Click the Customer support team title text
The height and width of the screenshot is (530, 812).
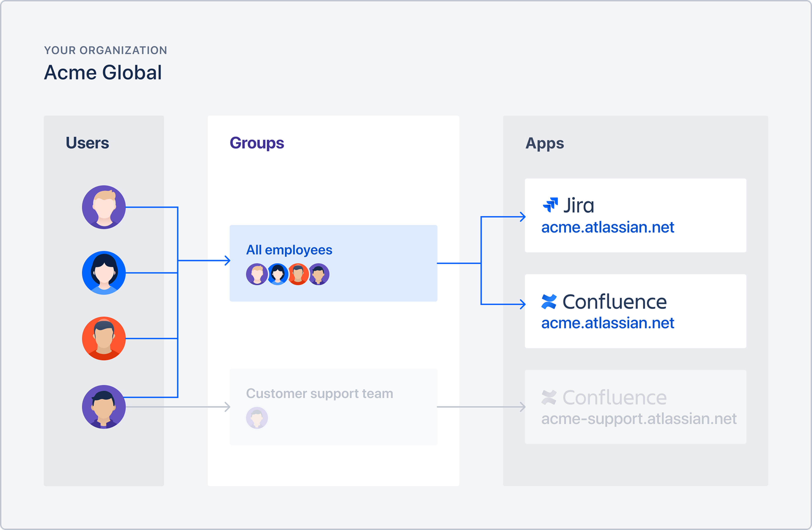320,394
